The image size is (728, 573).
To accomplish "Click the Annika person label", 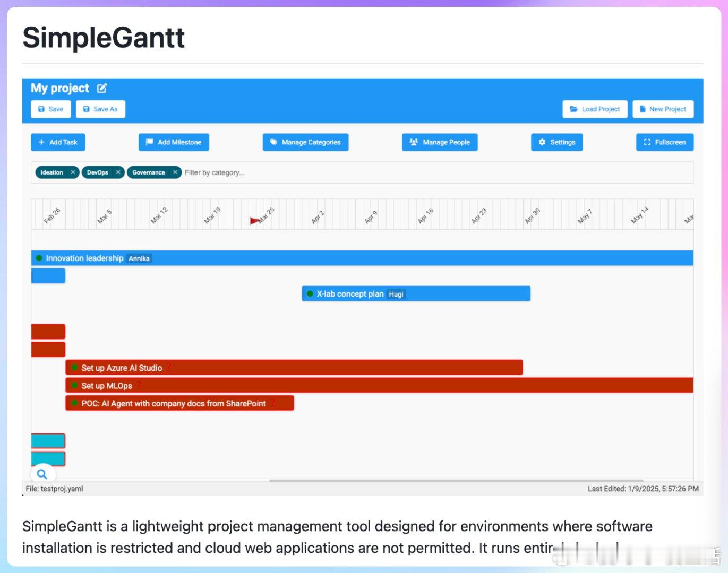I will (139, 259).
